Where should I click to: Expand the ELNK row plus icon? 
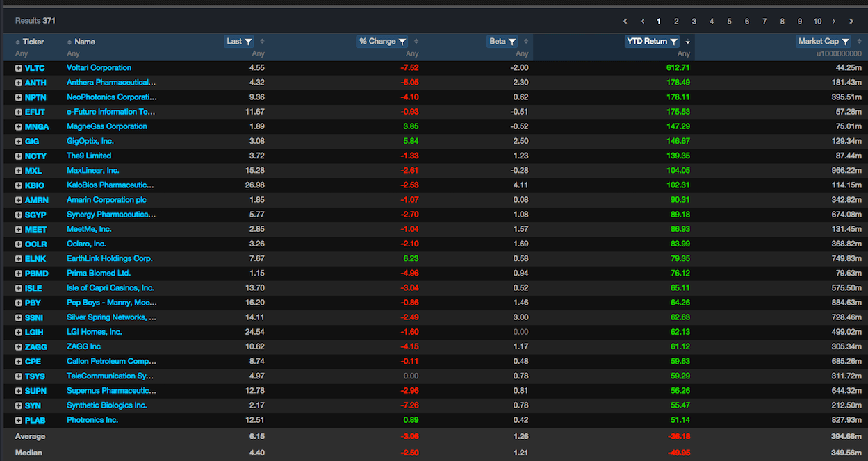click(19, 259)
